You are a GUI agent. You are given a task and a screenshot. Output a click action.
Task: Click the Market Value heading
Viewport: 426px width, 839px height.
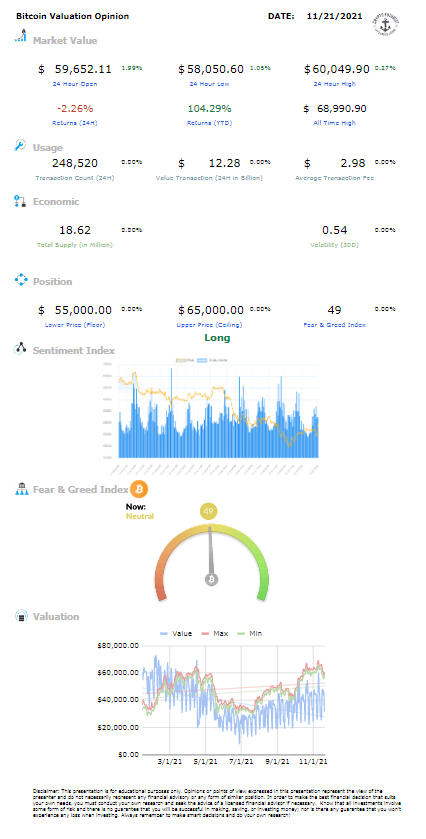[65, 41]
